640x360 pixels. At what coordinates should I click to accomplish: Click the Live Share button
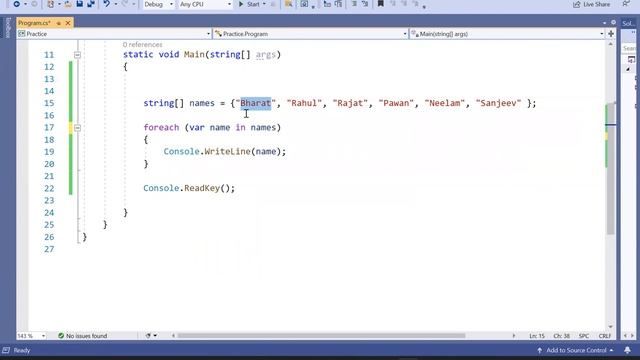tap(591, 4)
